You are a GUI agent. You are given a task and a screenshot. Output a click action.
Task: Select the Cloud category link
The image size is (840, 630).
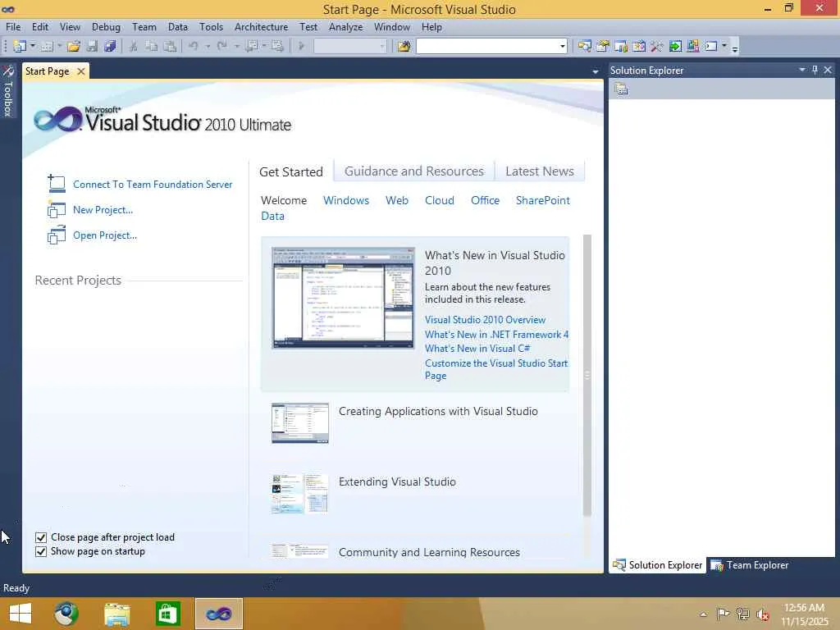tap(440, 200)
